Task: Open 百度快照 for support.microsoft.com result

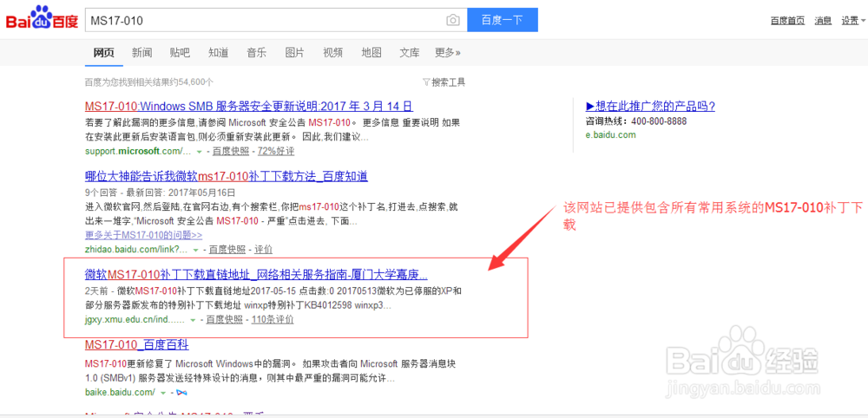Action: 229,151
